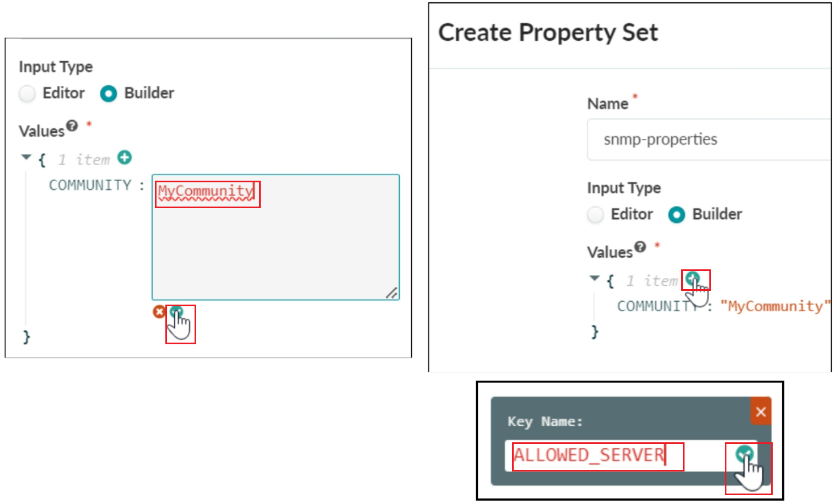The width and height of the screenshot is (835, 504).
Task: Choose the Builder radio above the COMMUNITY textarea panel
Action: pyautogui.click(x=109, y=93)
